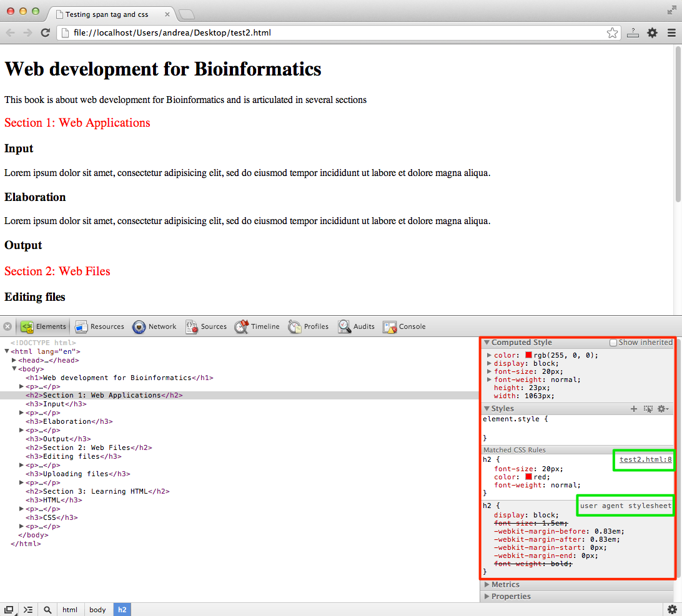Reload the page with the refresh icon

(x=45, y=32)
